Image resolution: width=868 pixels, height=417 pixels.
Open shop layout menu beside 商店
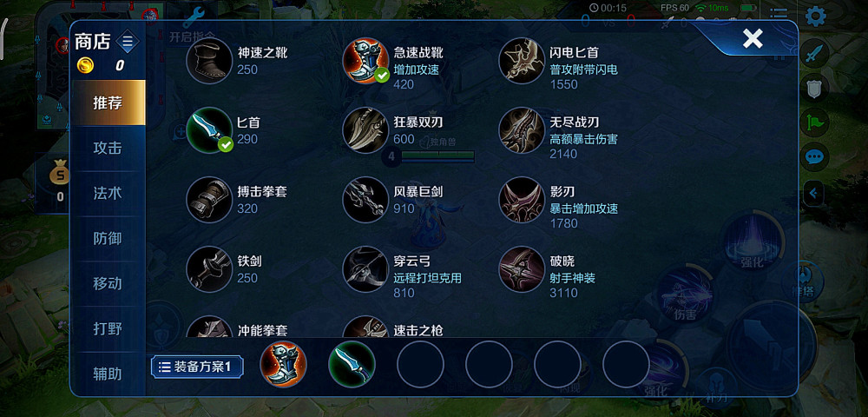pyautogui.click(x=128, y=41)
